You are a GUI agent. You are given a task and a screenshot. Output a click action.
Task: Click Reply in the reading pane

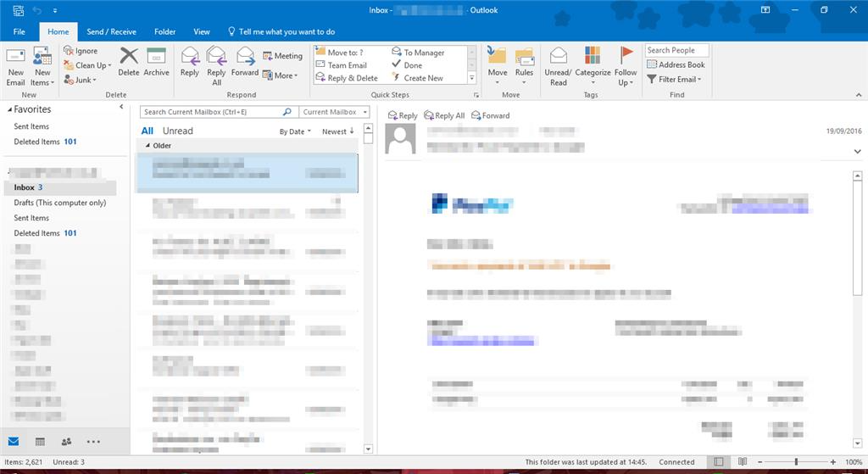pos(403,115)
